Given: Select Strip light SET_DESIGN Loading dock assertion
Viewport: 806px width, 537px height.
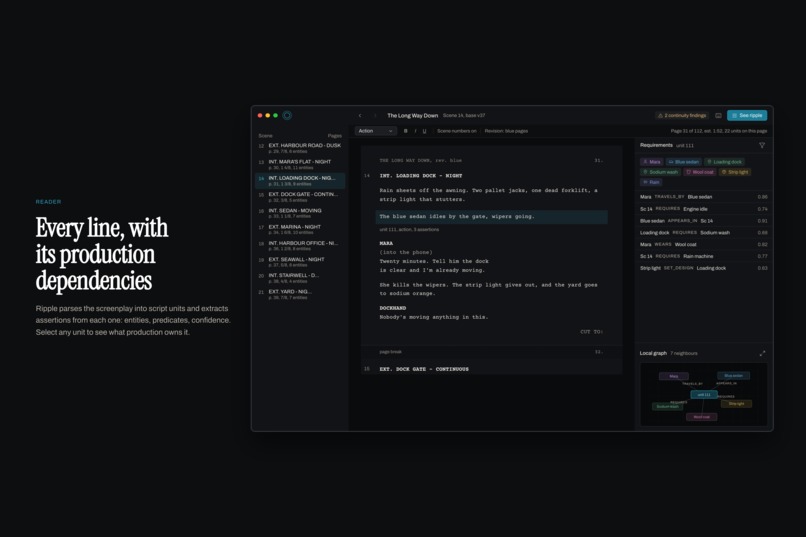Looking at the screenshot, I should (x=704, y=268).
